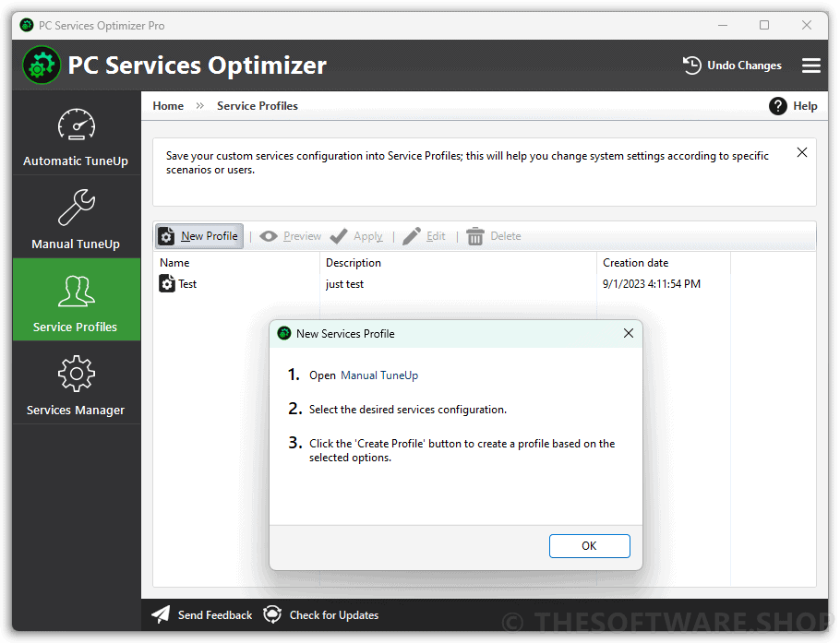Click the New Profile toolbar button
The image size is (840, 643).
point(199,236)
